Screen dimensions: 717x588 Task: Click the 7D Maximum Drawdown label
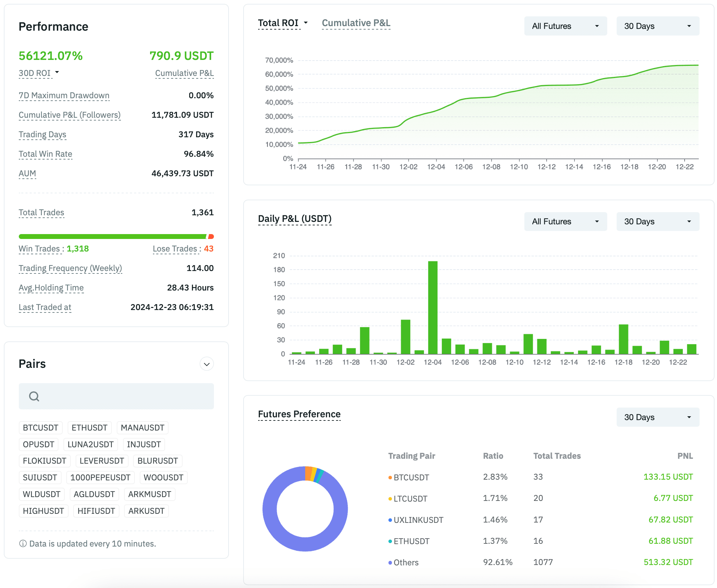point(64,95)
